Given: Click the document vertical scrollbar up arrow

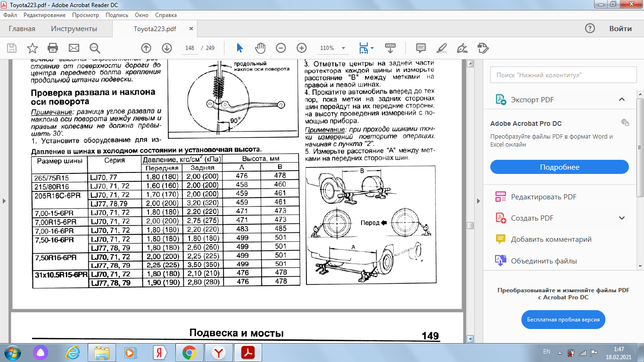Looking at the screenshot, I should click(x=470, y=63).
